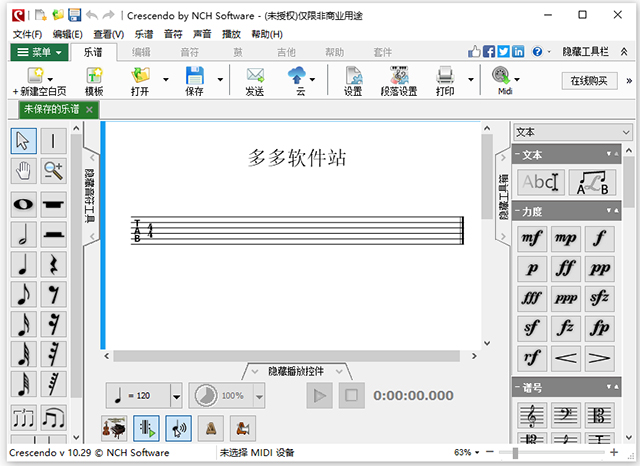The width and height of the screenshot is (640, 466).
Task: Open the 文件(F) menu
Action: tap(27, 34)
